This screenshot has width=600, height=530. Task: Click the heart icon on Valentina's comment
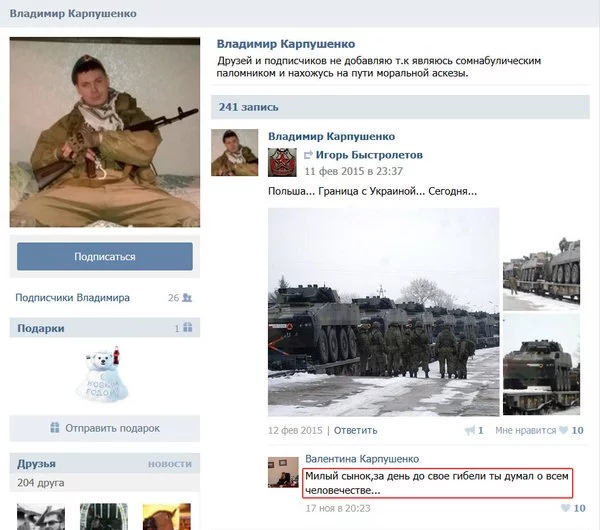pyautogui.click(x=566, y=508)
